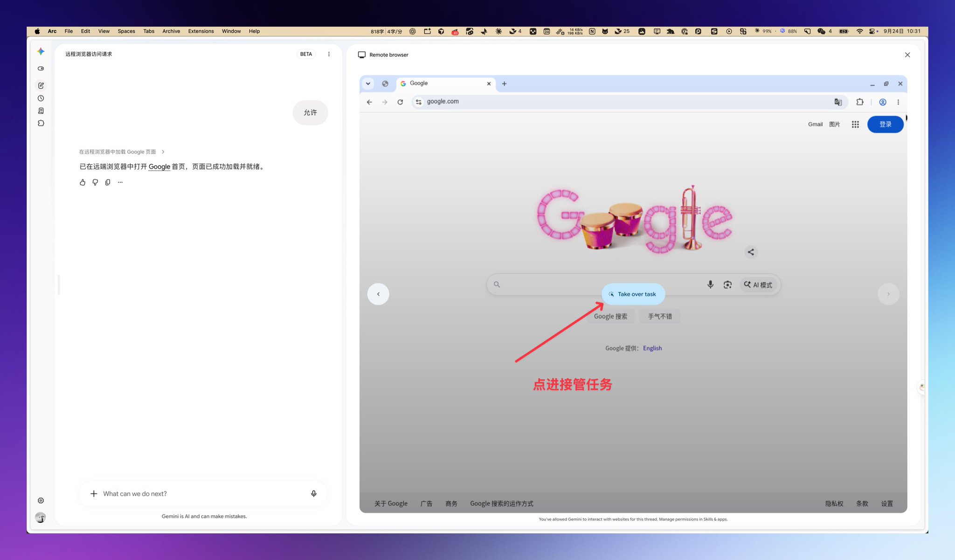Expand the tab list dropdown in remote browser
Viewport: 955px width, 560px height.
point(368,84)
